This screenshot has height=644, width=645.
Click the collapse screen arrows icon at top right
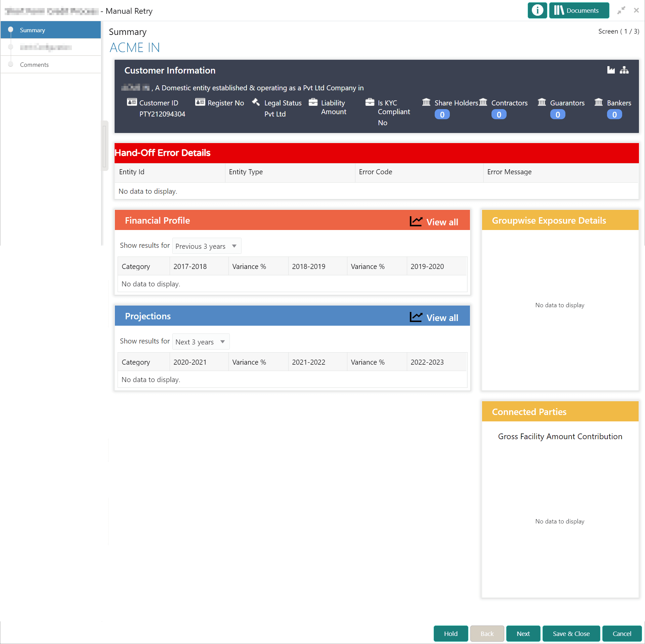621,10
